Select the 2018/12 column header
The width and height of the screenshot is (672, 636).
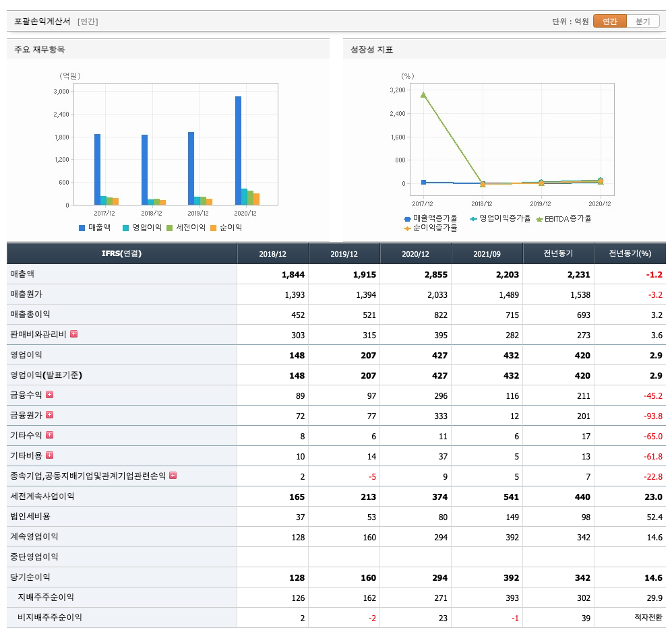(272, 253)
